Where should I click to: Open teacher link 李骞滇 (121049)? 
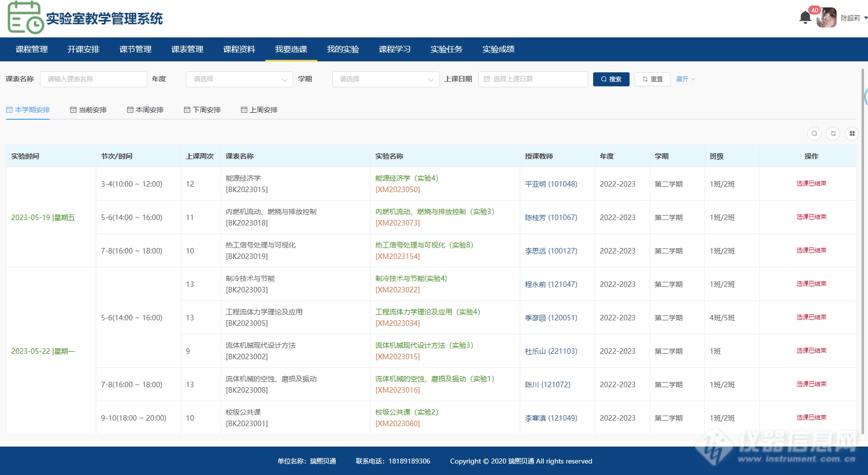coord(551,418)
